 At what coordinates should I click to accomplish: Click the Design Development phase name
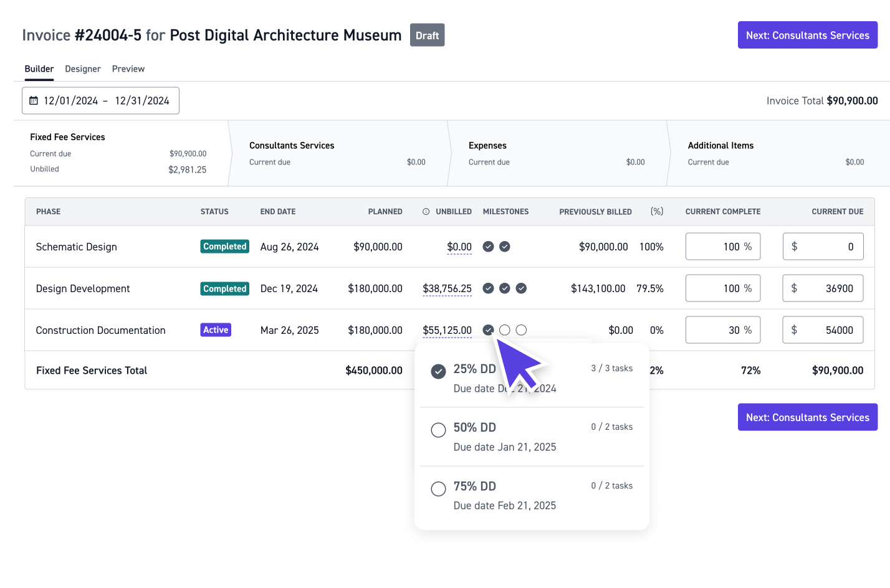83,288
